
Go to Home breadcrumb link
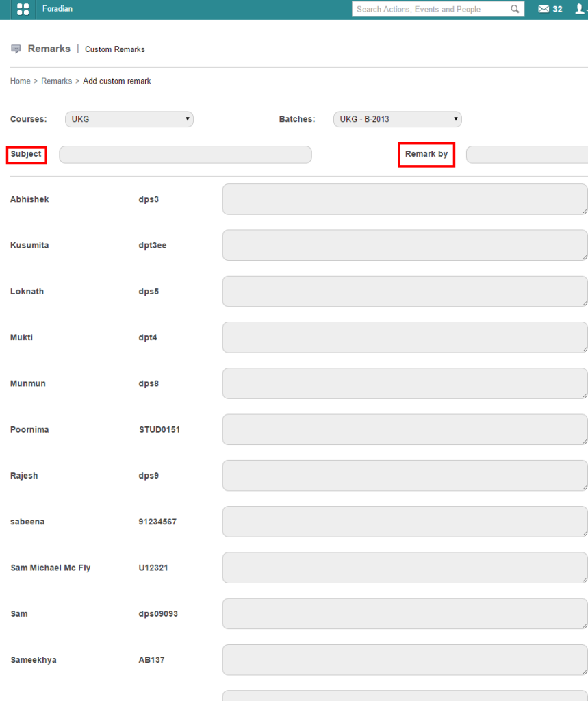click(x=21, y=81)
